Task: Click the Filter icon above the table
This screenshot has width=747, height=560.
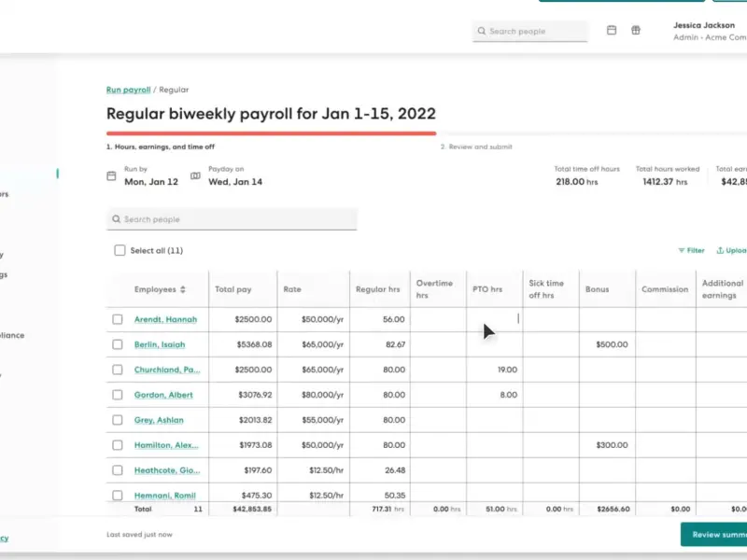Action: click(682, 250)
